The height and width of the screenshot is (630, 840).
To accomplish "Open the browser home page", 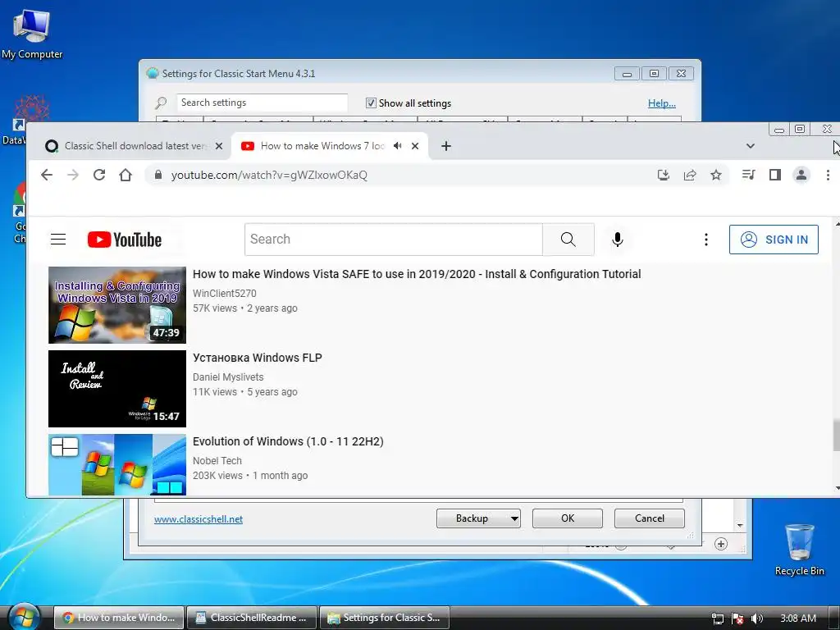I will 126,175.
